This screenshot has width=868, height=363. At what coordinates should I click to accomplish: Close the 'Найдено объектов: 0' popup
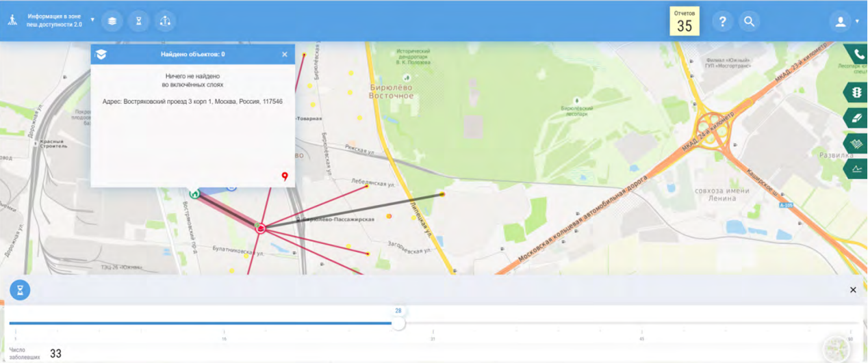point(285,54)
